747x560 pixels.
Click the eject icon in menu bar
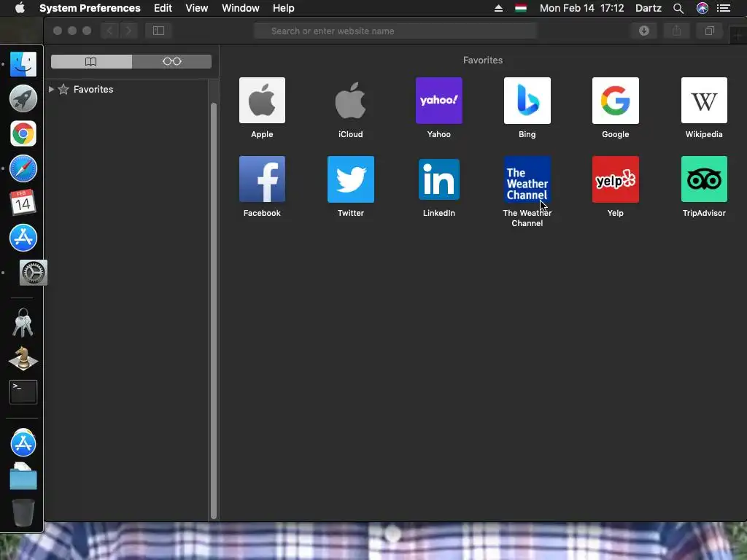tap(498, 8)
